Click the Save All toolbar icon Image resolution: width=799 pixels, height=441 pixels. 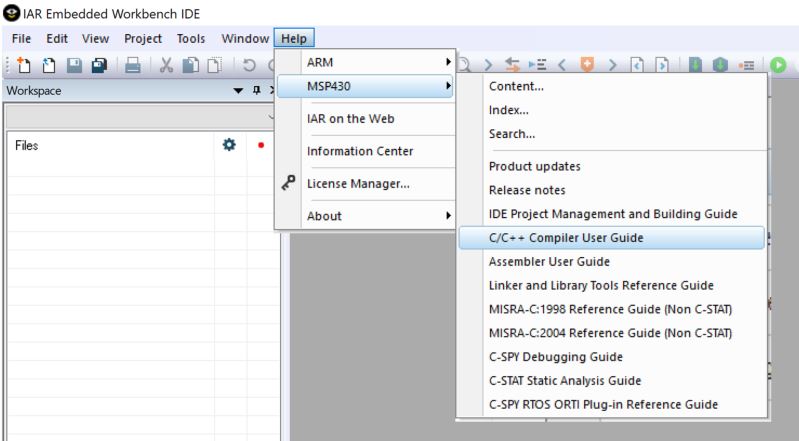click(x=99, y=65)
